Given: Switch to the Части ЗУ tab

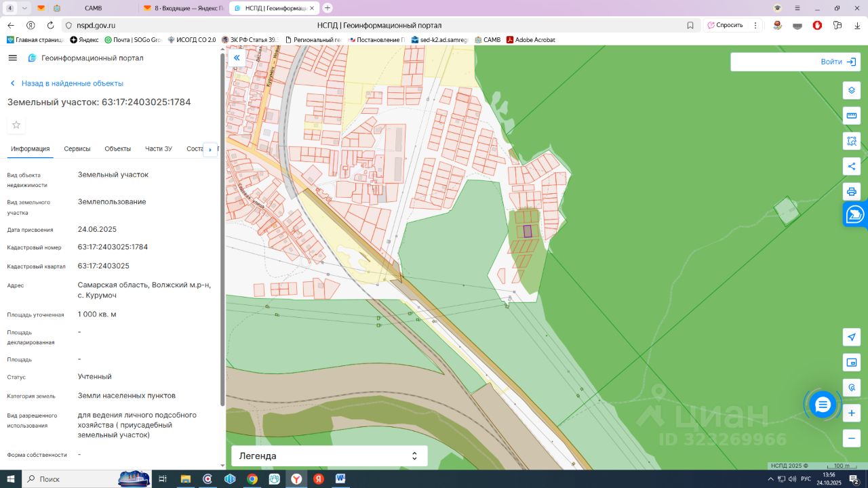Looking at the screenshot, I should tap(159, 149).
